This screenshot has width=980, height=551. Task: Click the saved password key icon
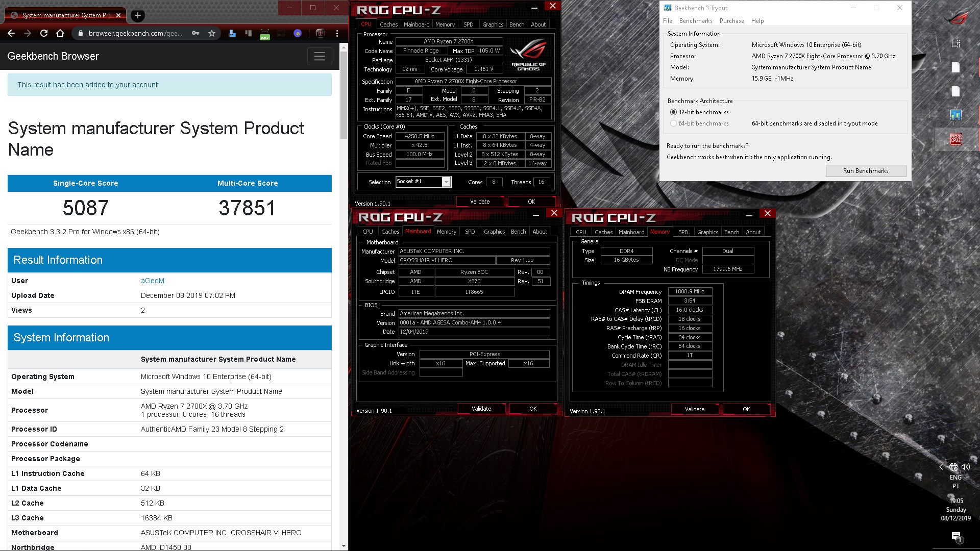click(195, 33)
